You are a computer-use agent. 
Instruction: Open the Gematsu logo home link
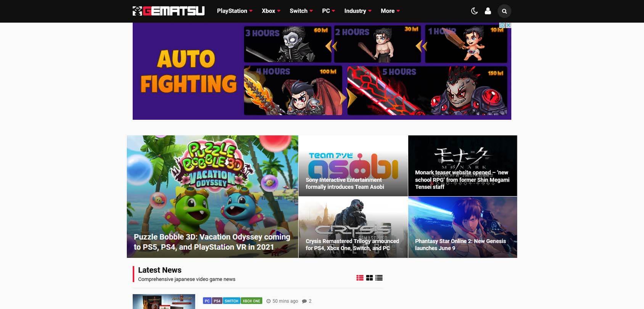[169, 11]
